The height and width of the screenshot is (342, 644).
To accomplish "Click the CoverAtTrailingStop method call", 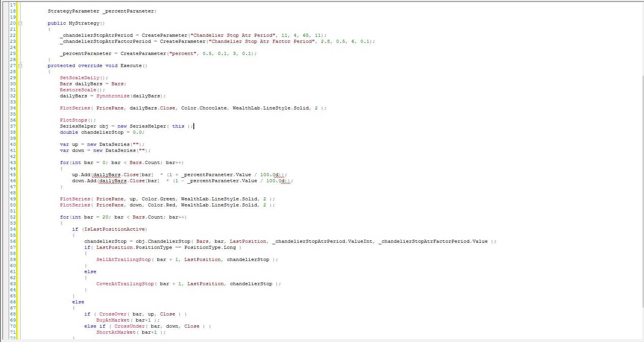I will coord(125,284).
